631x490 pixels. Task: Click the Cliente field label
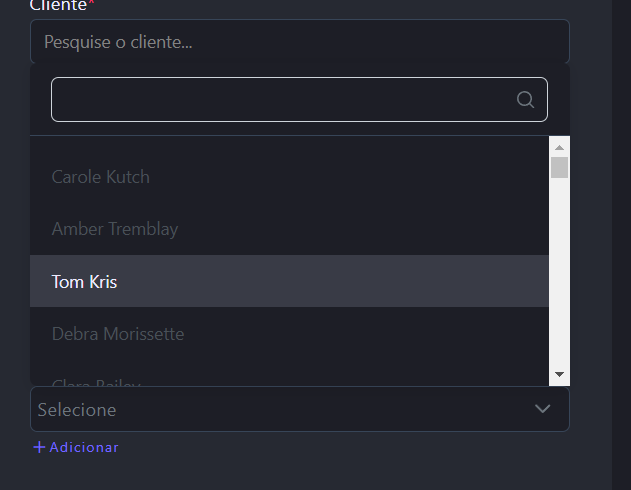pyautogui.click(x=58, y=5)
